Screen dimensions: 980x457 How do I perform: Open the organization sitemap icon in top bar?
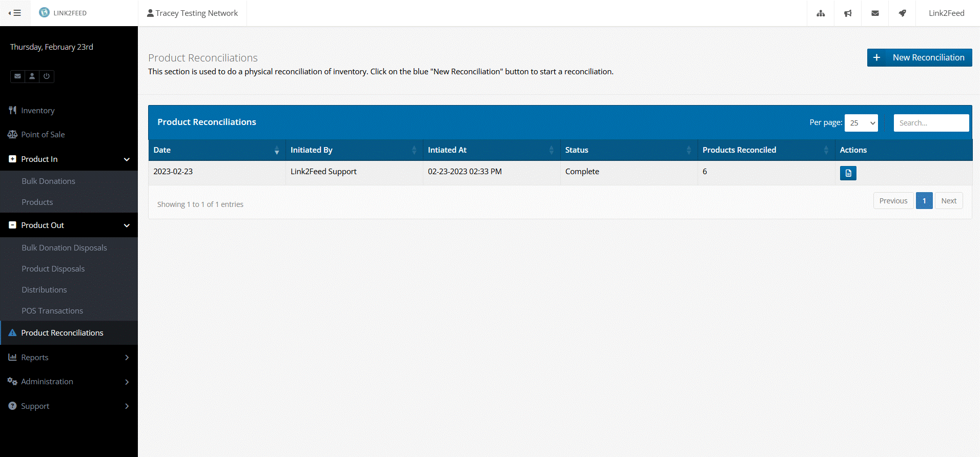point(821,13)
